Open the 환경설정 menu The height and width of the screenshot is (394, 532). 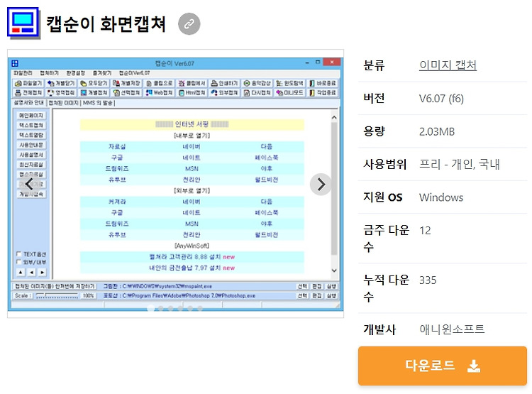tap(75, 73)
